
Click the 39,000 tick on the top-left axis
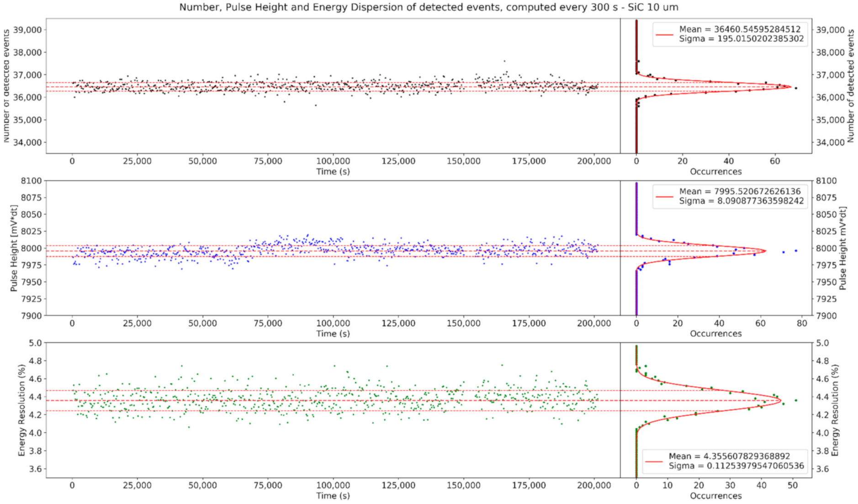point(27,30)
